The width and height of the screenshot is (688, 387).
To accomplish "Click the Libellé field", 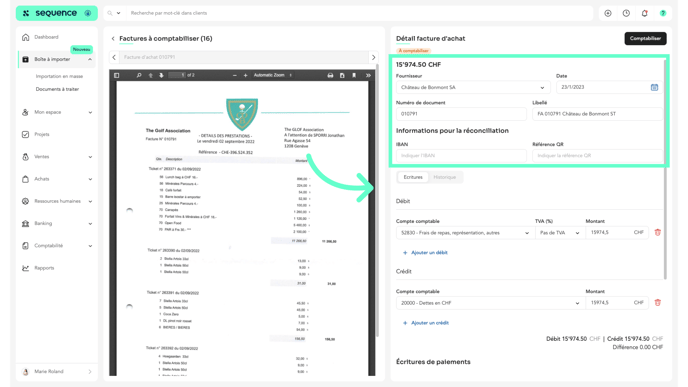I will [x=597, y=114].
